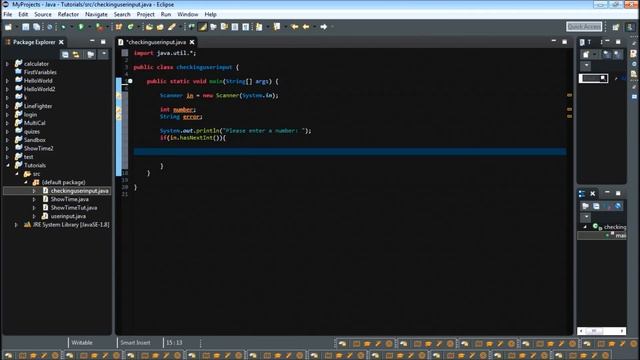Viewport: 640px width, 360px height.
Task: Open task list view menu dropdown
Action: 586,65
